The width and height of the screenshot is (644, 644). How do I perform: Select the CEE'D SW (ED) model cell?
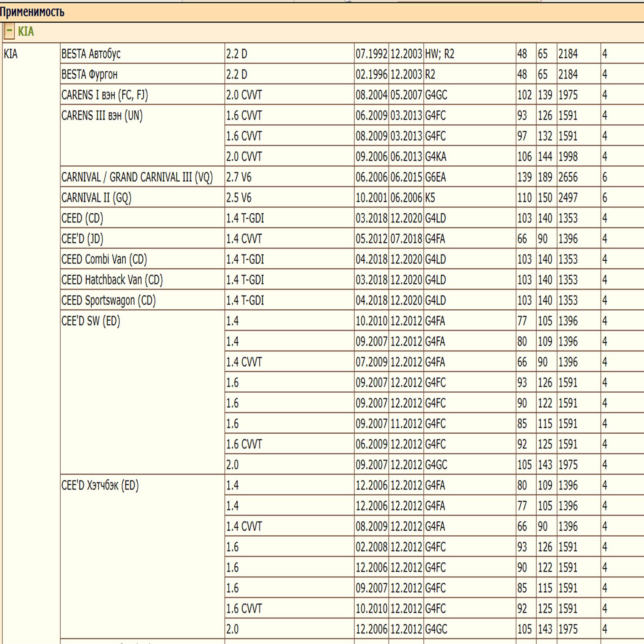[x=91, y=321]
